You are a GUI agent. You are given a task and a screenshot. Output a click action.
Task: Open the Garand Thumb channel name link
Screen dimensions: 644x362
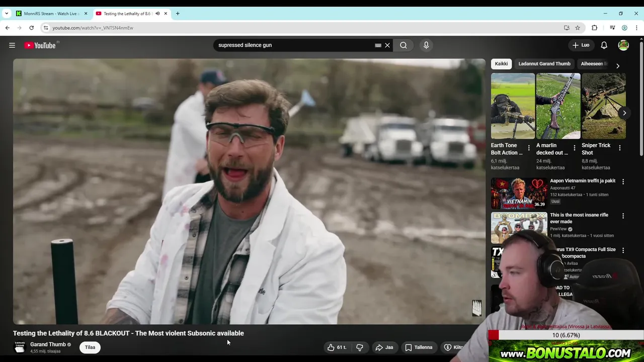tap(48, 344)
